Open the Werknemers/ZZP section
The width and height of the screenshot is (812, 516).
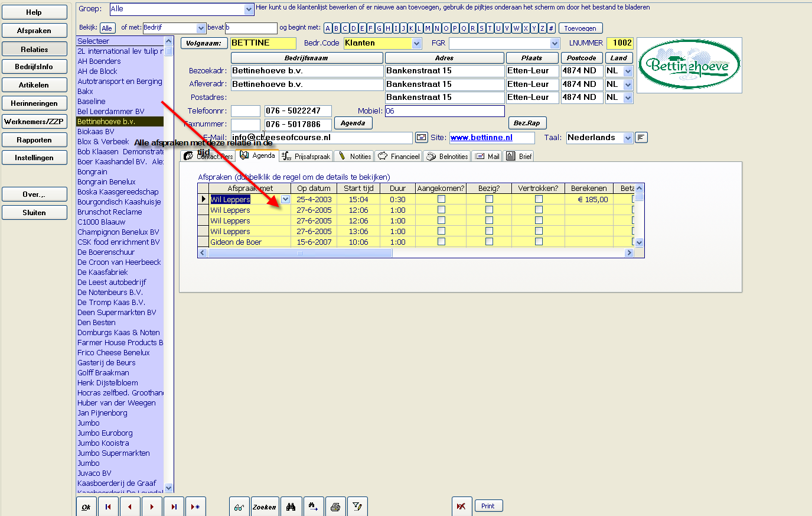point(34,122)
